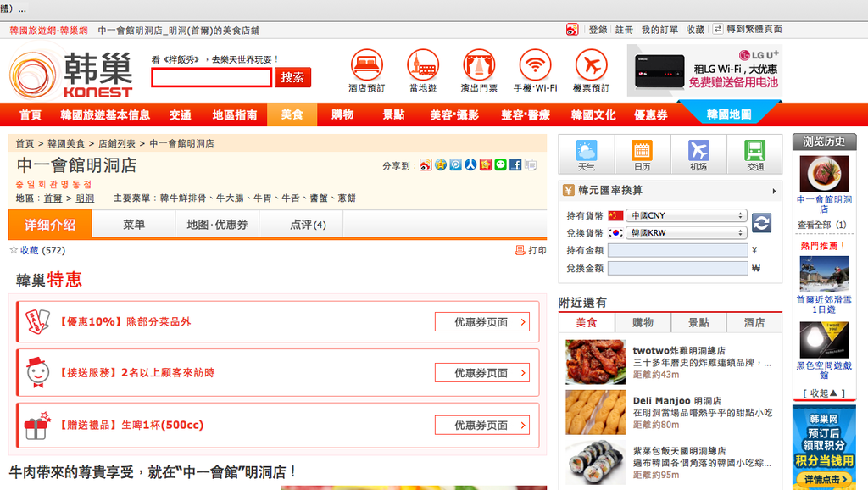Open 優惠券 in the main navigation
The image size is (868, 490).
coord(650,114)
